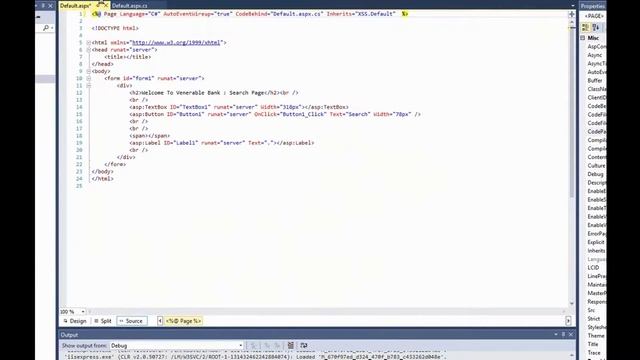The width and height of the screenshot is (640, 360).
Task: Click the tag navigator left arrow
Action: tap(160, 321)
